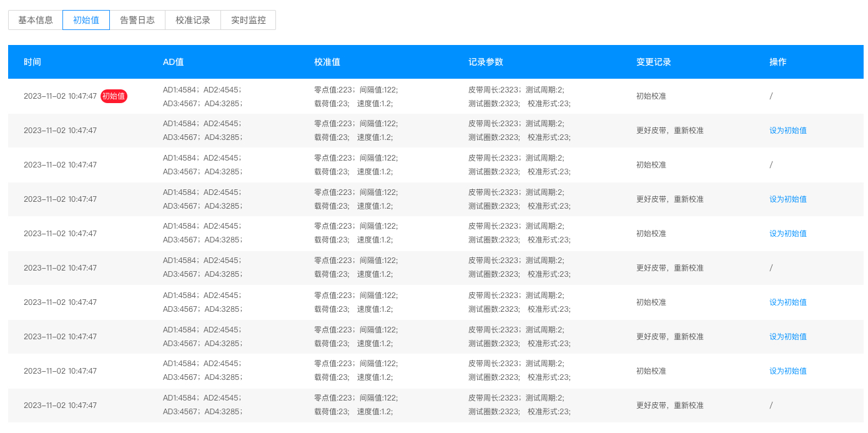Switch to the 基本信息 tab
This screenshot has height=433, width=868.
[x=34, y=19]
